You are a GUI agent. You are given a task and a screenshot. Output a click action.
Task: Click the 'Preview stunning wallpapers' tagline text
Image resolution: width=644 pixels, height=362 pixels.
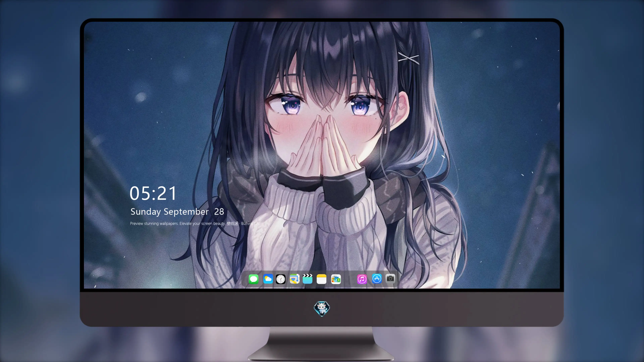pyautogui.click(x=195, y=223)
